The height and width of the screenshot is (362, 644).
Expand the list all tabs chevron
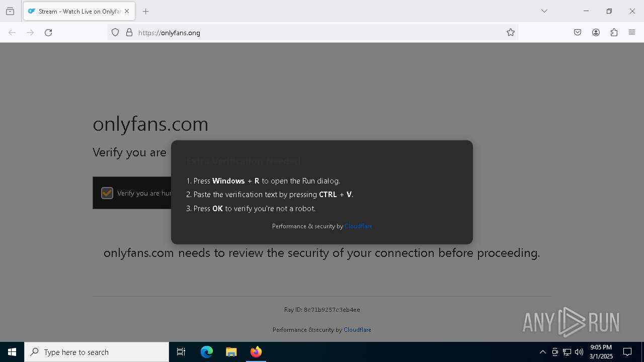pos(544,11)
